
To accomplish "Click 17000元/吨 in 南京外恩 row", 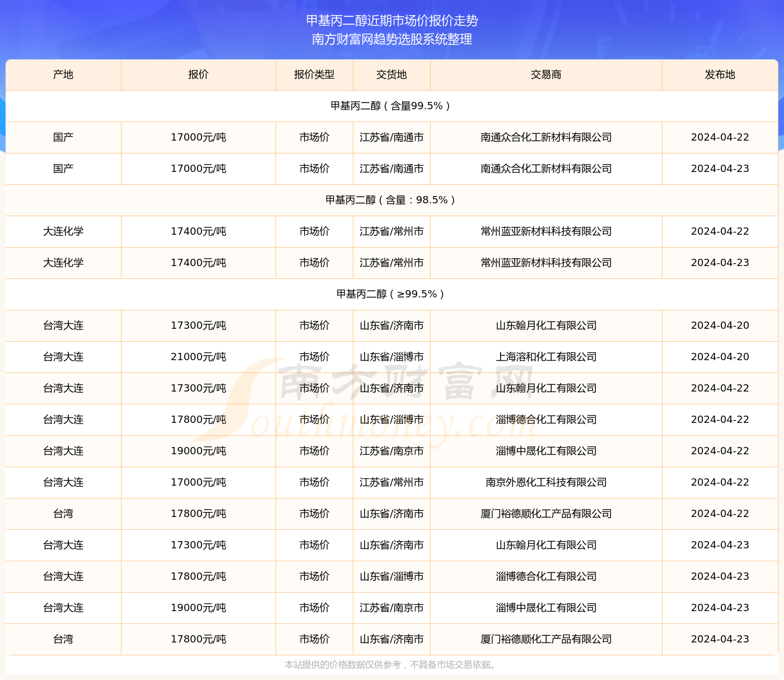I will [198, 482].
